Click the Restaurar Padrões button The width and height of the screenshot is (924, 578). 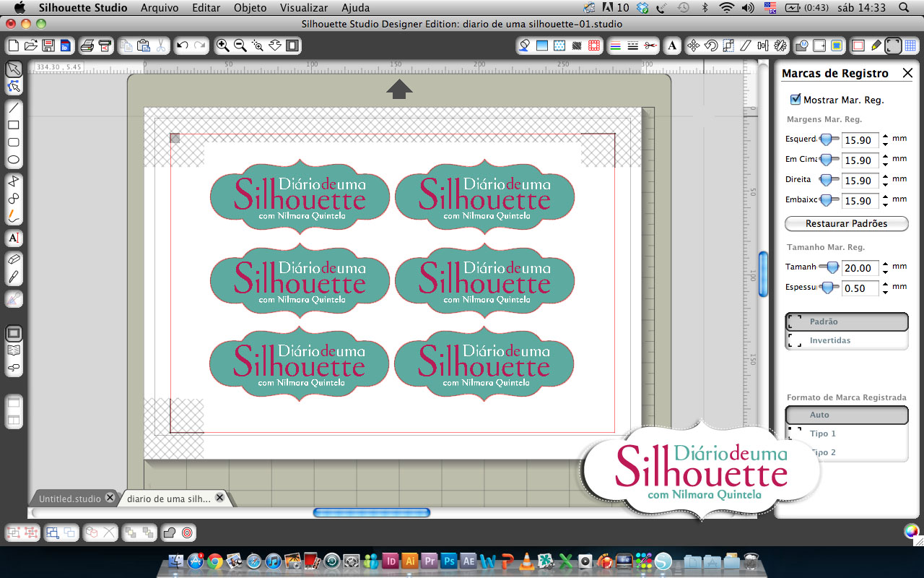[846, 223]
